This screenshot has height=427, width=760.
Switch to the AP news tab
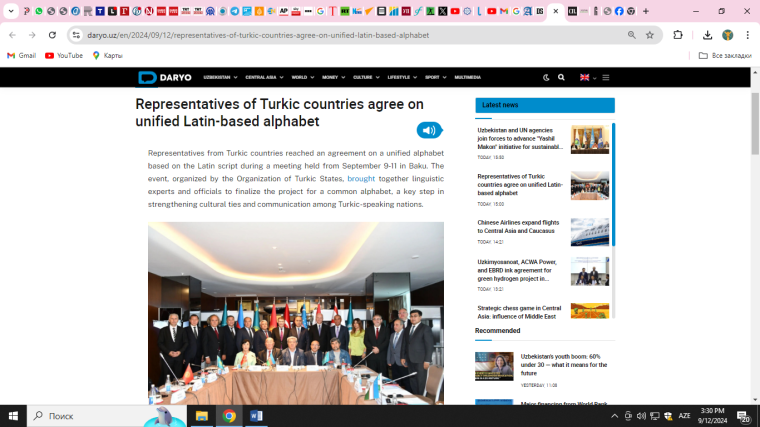[x=284, y=11]
